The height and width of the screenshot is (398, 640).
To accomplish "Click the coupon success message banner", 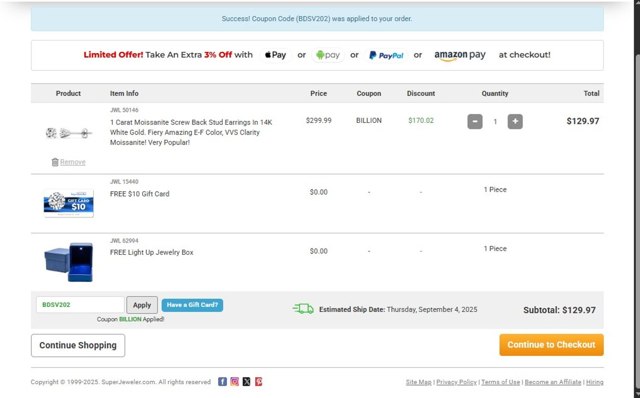I will (317, 19).
